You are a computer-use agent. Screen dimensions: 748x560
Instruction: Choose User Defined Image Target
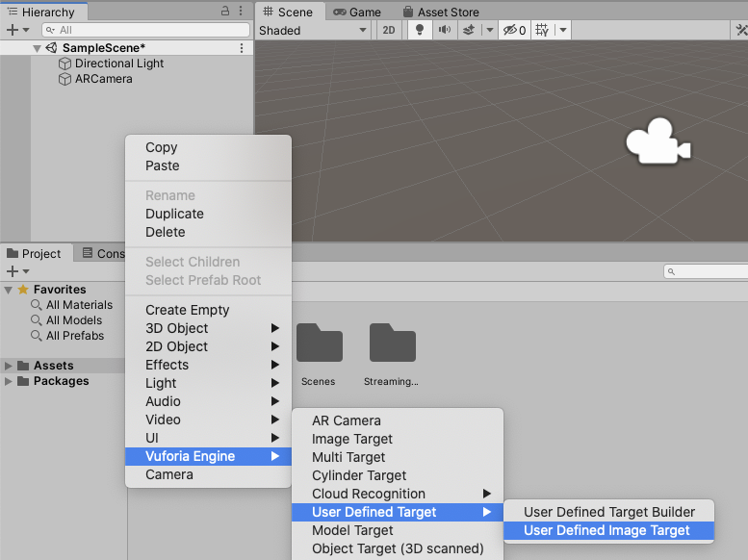click(608, 530)
